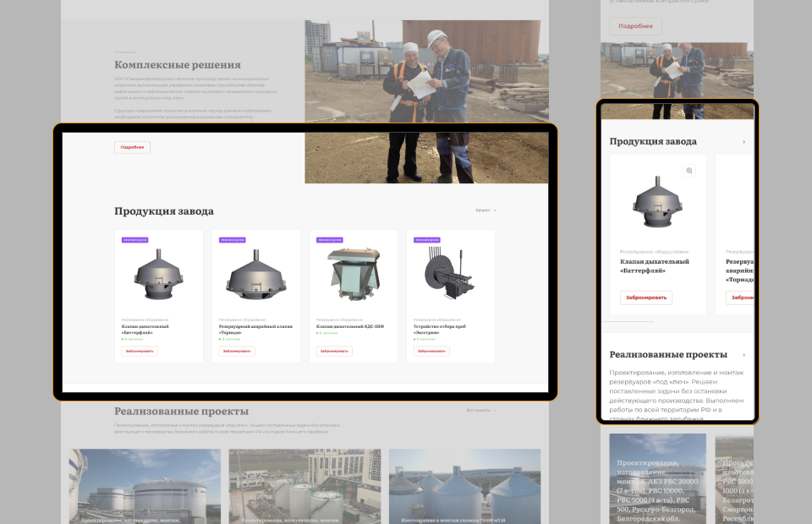
Task: Tap «Забронировать» on mobile «Баттерфляй» card
Action: coord(646,297)
